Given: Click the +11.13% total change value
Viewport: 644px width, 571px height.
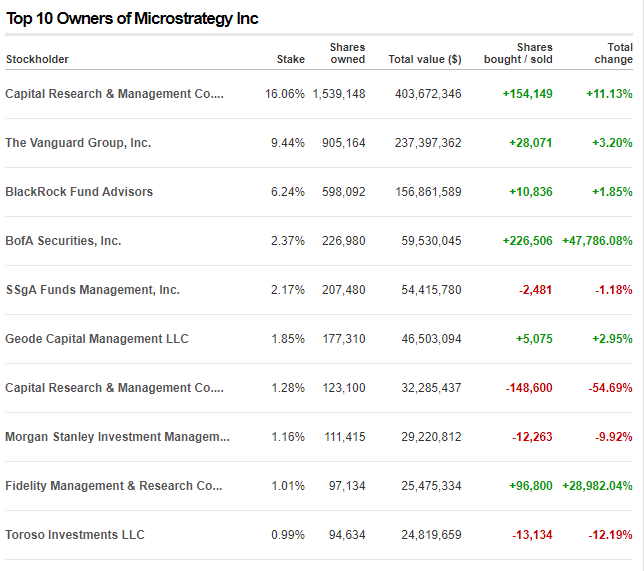Looking at the screenshot, I should tap(609, 94).
